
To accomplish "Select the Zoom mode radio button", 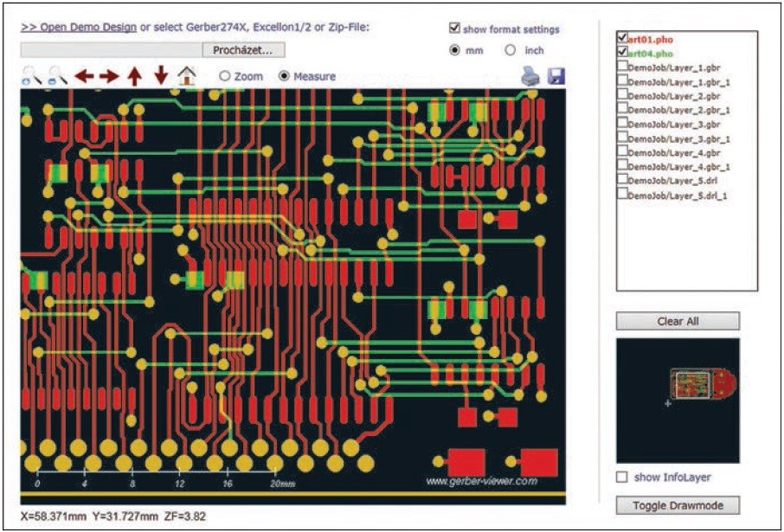I will click(224, 76).
